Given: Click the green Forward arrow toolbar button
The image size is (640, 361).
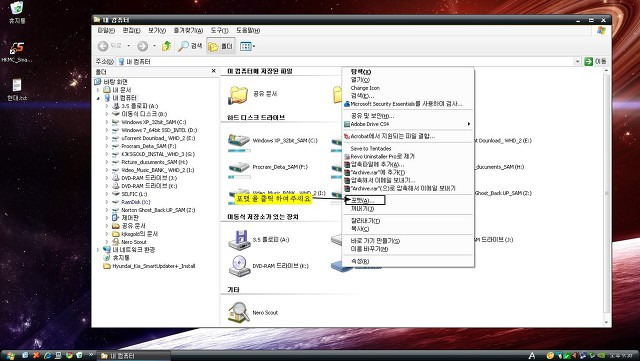Looking at the screenshot, I should (142, 46).
